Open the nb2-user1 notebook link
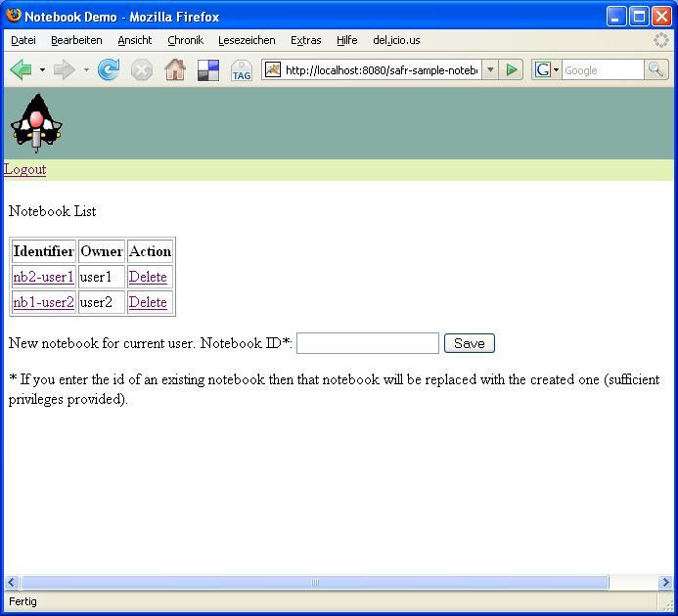 tap(44, 277)
